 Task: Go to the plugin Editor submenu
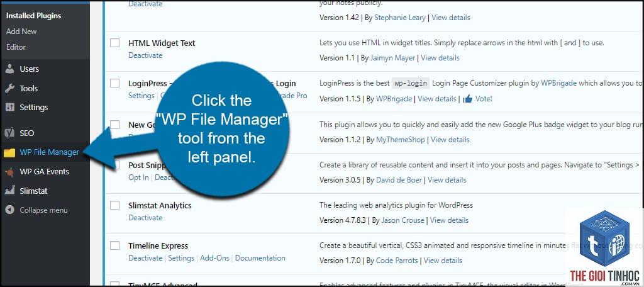pyautogui.click(x=16, y=47)
